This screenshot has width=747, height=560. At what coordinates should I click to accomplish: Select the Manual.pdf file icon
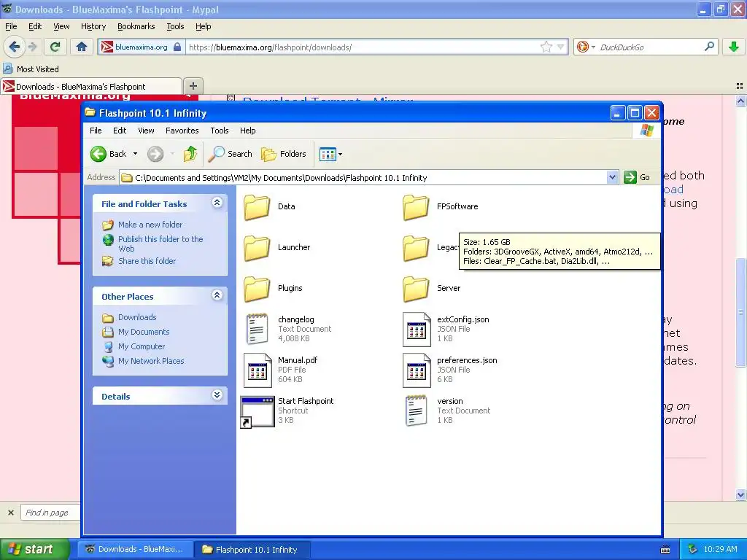coord(257,370)
